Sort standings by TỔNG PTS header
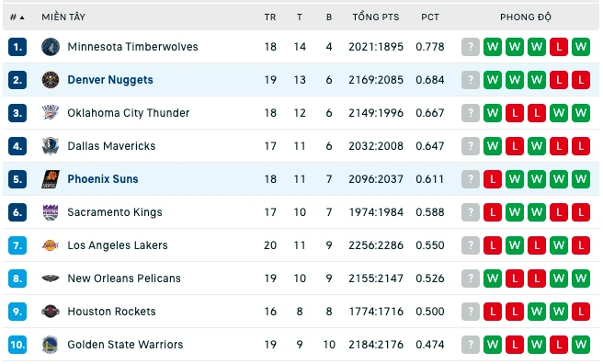The height and width of the screenshot is (364, 603). click(376, 17)
